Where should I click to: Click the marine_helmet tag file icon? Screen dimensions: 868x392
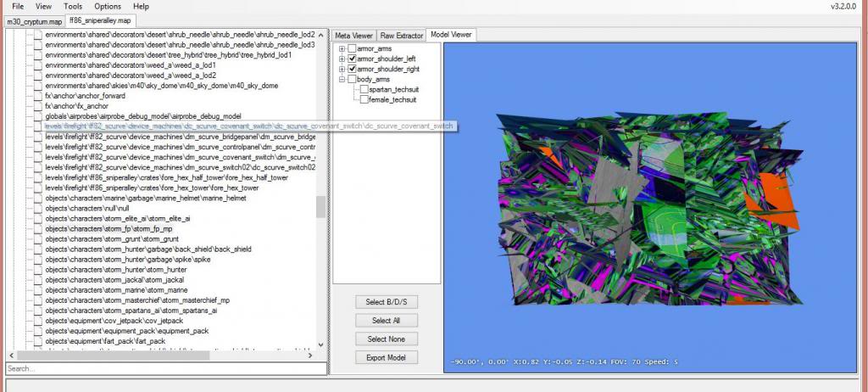pyautogui.click(x=38, y=199)
